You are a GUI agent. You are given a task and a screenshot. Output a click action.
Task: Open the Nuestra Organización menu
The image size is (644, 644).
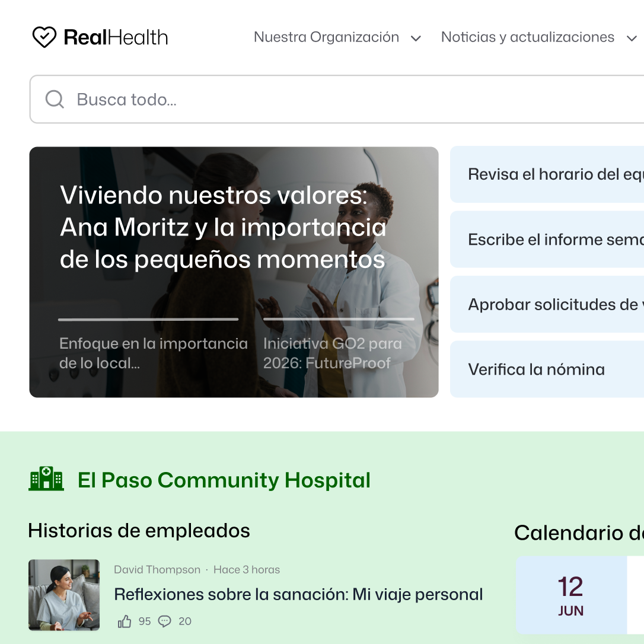(x=327, y=37)
